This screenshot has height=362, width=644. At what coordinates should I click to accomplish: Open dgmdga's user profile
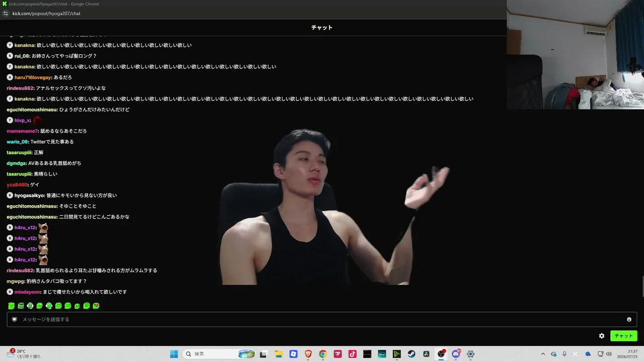click(16, 163)
